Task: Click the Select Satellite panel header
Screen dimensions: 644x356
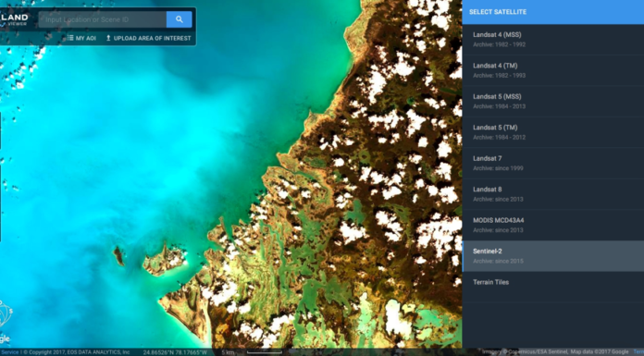Action: 552,12
